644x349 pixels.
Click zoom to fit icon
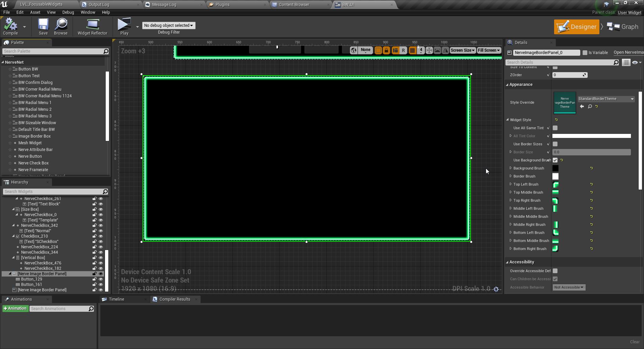pyautogui.click(x=429, y=50)
